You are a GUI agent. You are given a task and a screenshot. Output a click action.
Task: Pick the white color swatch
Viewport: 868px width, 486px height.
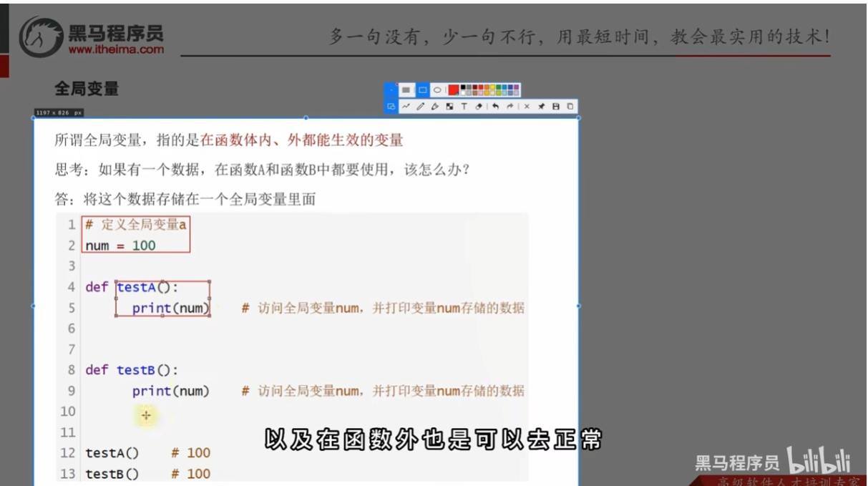click(x=463, y=93)
